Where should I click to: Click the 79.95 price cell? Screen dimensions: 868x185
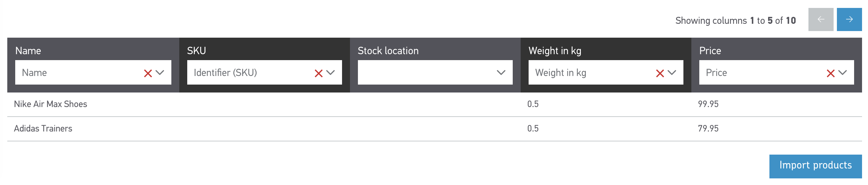click(708, 129)
